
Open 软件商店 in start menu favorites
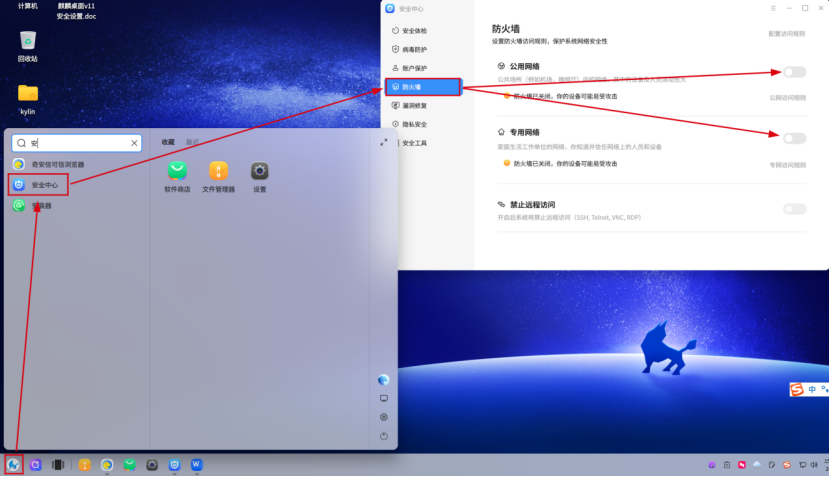pos(177,177)
